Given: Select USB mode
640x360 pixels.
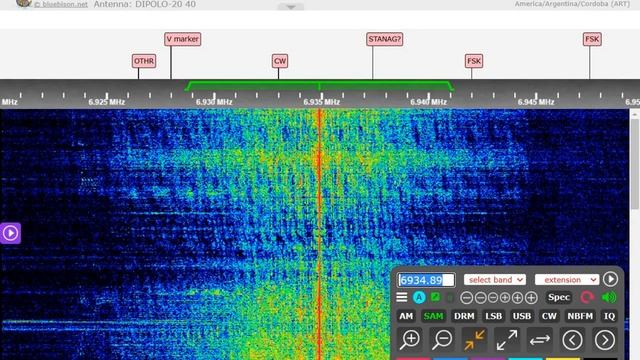Looking at the screenshot, I should pyautogui.click(x=522, y=316).
